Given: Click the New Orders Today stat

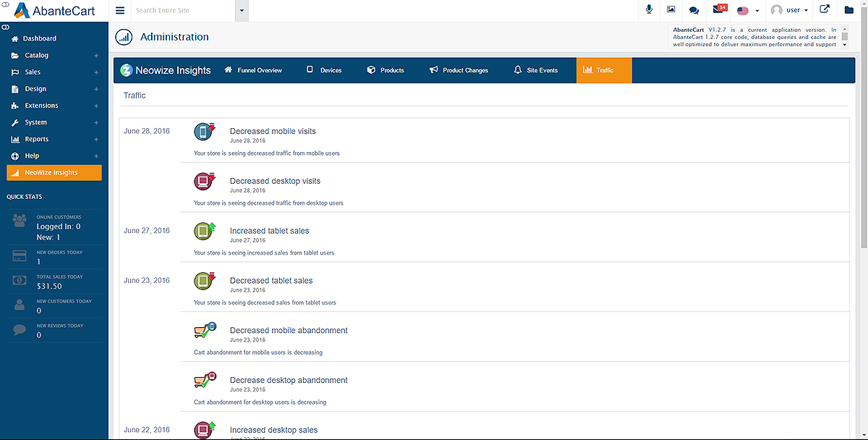Looking at the screenshot, I should coord(54,258).
